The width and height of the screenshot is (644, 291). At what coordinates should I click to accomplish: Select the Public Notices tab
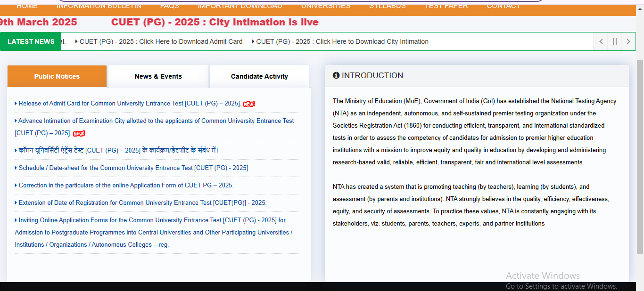pos(57,76)
